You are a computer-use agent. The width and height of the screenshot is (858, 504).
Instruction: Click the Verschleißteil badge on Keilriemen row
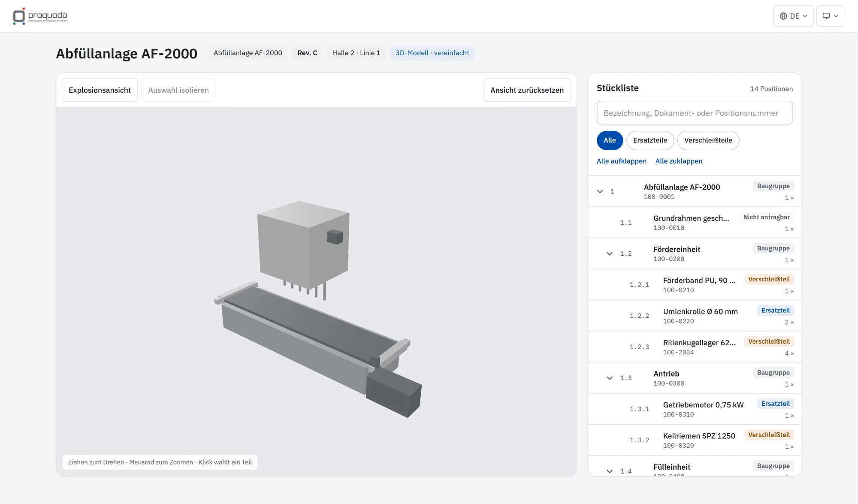769,435
